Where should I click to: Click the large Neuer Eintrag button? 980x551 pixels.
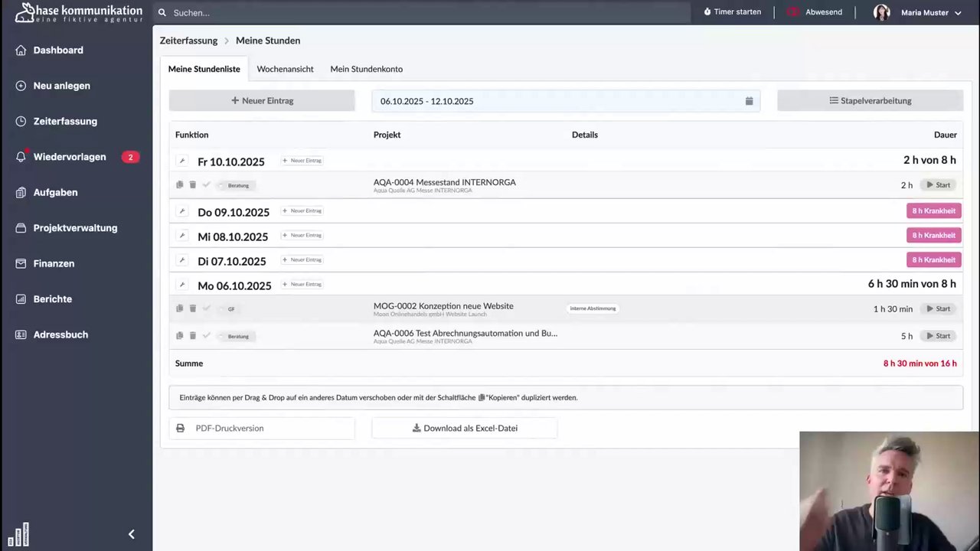(x=262, y=101)
